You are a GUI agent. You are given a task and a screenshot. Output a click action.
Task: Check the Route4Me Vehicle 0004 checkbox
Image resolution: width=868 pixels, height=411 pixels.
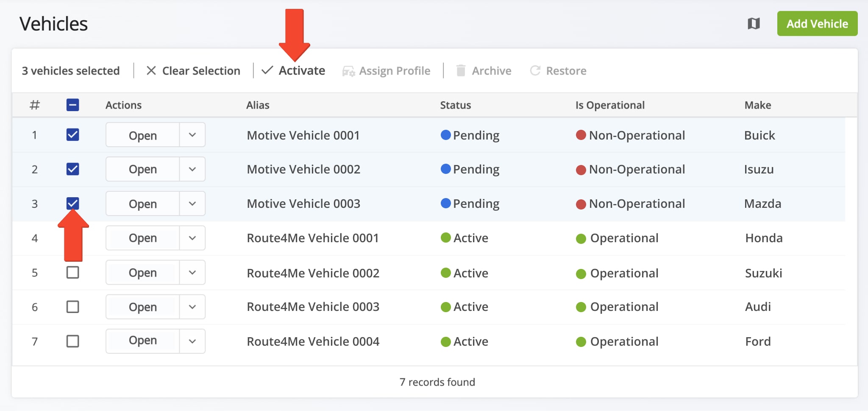(x=73, y=341)
